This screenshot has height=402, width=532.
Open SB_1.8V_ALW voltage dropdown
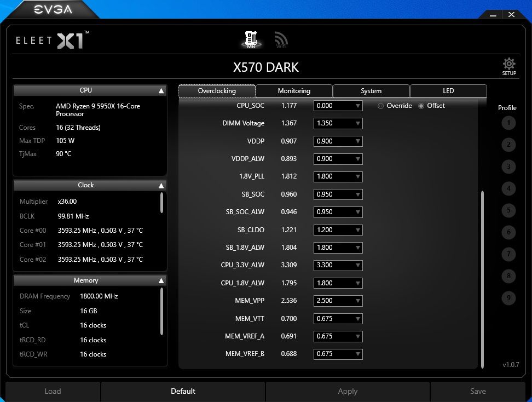(x=338, y=248)
